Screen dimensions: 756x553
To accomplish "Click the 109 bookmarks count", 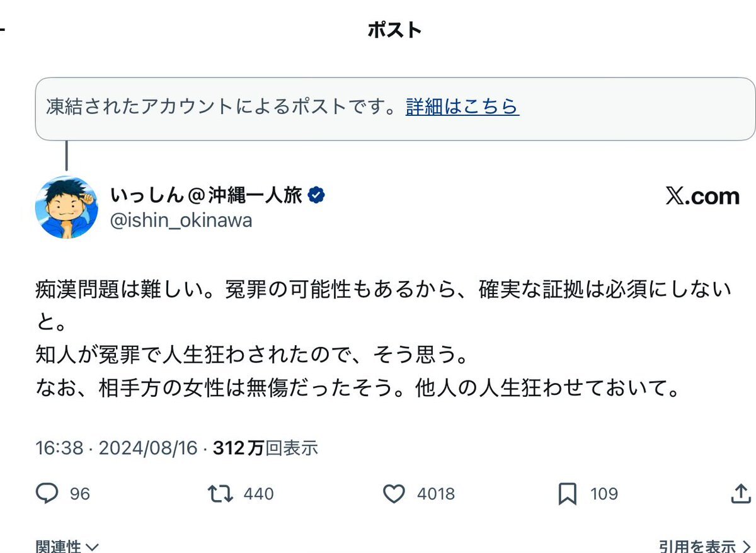I will point(604,494).
